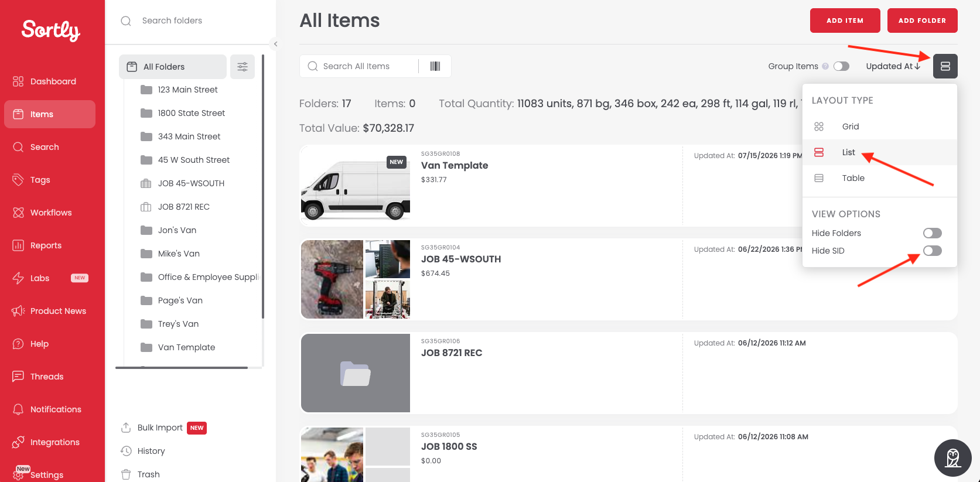Image resolution: width=980 pixels, height=482 pixels.
Task: Click the Labs lightning icon
Action: click(x=18, y=278)
